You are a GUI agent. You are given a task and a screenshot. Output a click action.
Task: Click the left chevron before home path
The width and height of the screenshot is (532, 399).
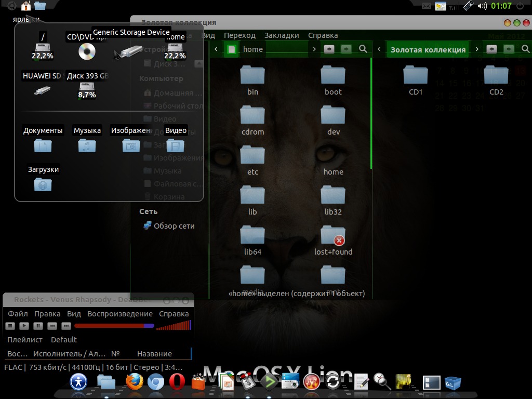click(x=216, y=49)
